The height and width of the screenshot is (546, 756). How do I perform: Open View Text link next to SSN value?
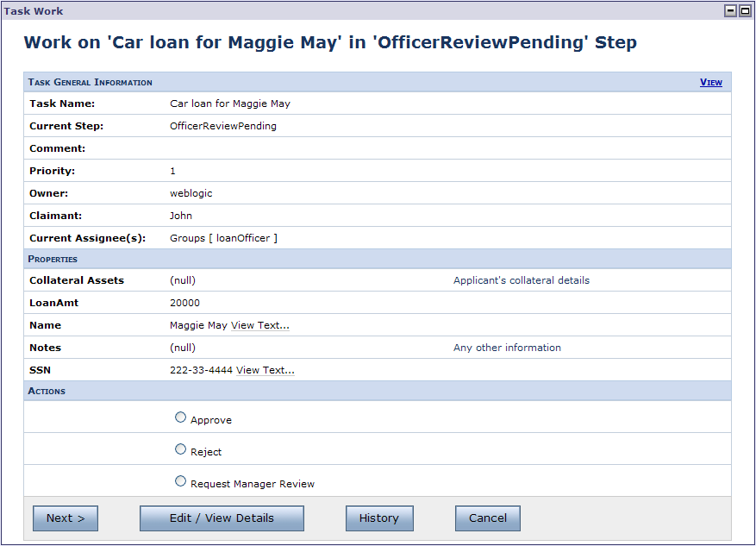pyautogui.click(x=266, y=370)
